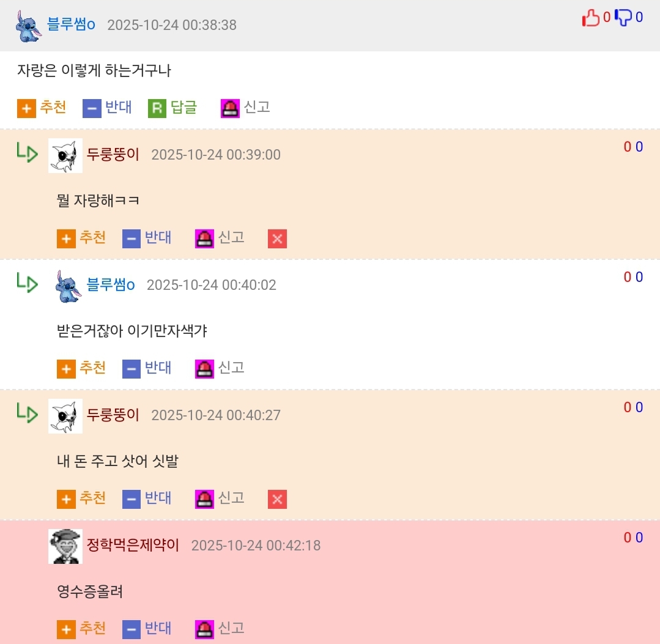Recommend 추천 the 받은거잖아 reply

tap(81, 368)
